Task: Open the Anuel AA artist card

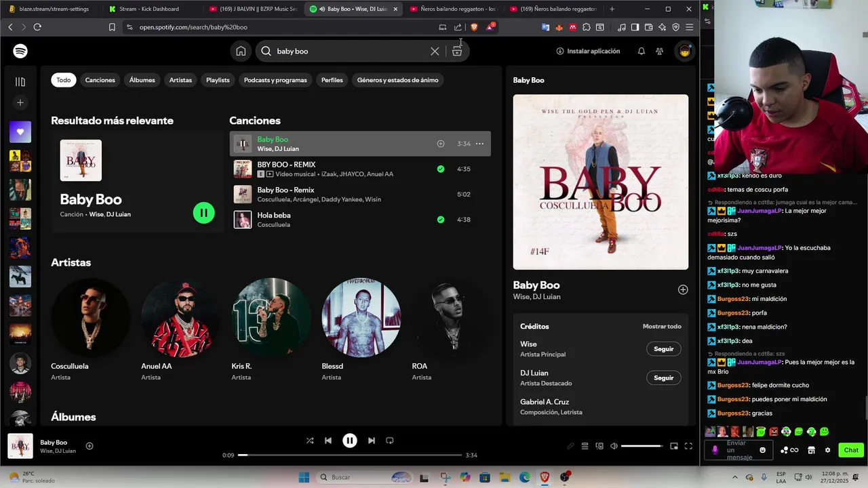Action: [x=180, y=330]
